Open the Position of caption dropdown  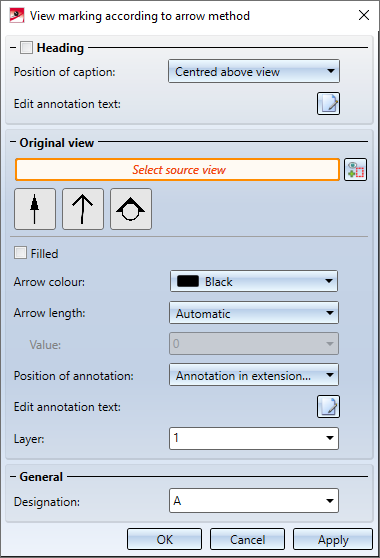coord(254,72)
